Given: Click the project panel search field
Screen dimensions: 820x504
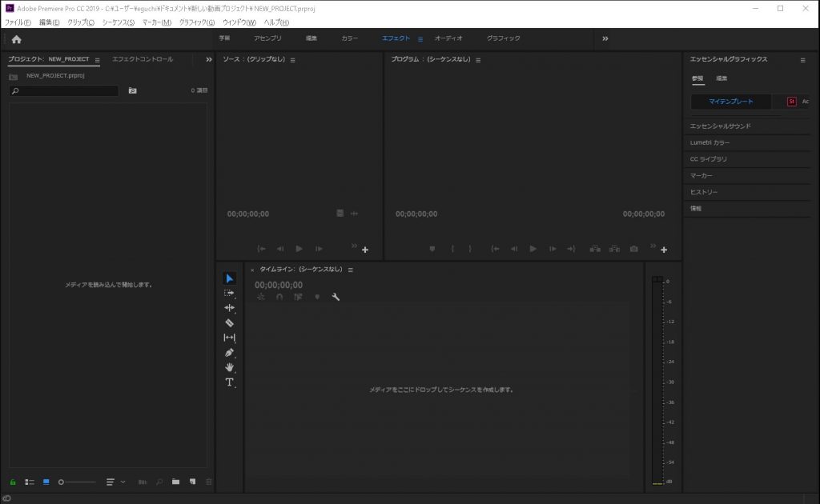Looking at the screenshot, I should (64, 91).
